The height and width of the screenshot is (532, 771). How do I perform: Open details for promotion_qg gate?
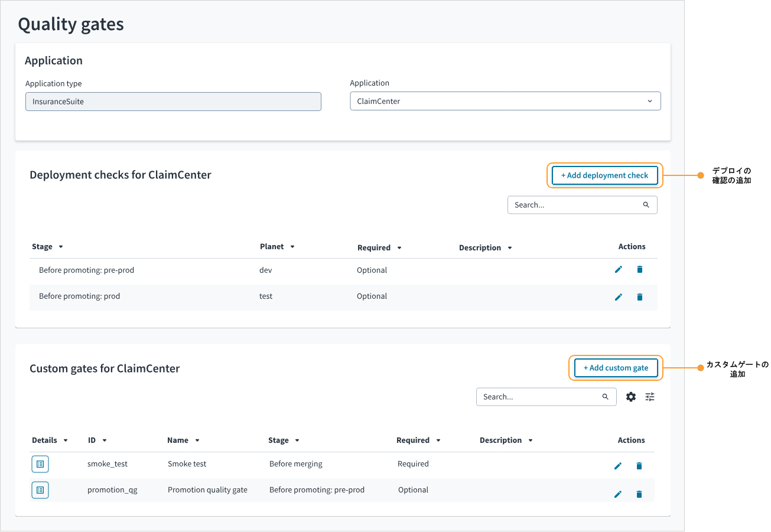[40, 490]
